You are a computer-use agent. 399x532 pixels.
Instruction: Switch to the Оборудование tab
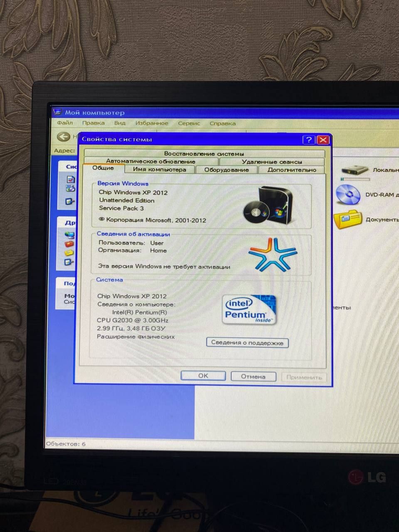227,170
